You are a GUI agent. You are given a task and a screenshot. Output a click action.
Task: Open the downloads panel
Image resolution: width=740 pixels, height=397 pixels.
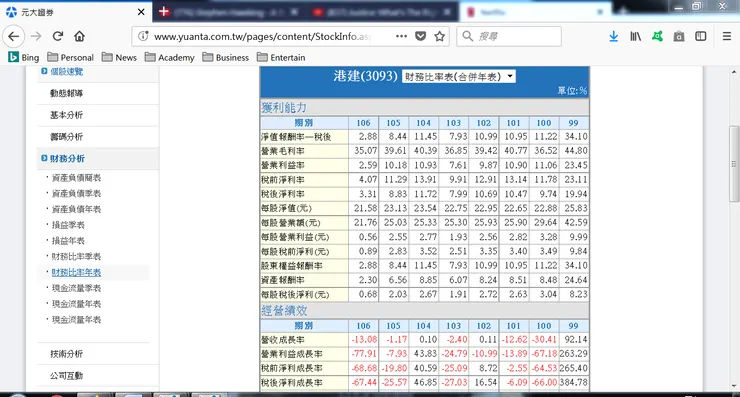(x=614, y=36)
